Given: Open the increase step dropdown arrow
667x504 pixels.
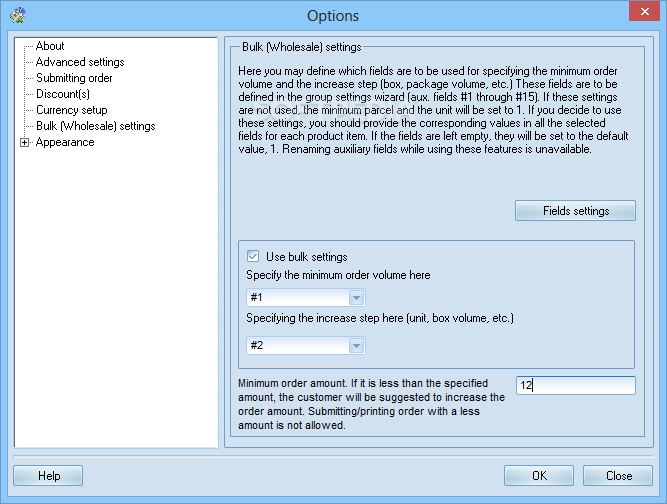Looking at the screenshot, I should [x=356, y=346].
